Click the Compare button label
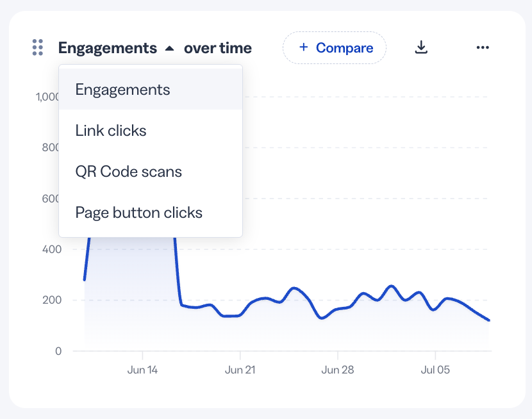Image resolution: width=532 pixels, height=419 pixels. pyautogui.click(x=344, y=48)
